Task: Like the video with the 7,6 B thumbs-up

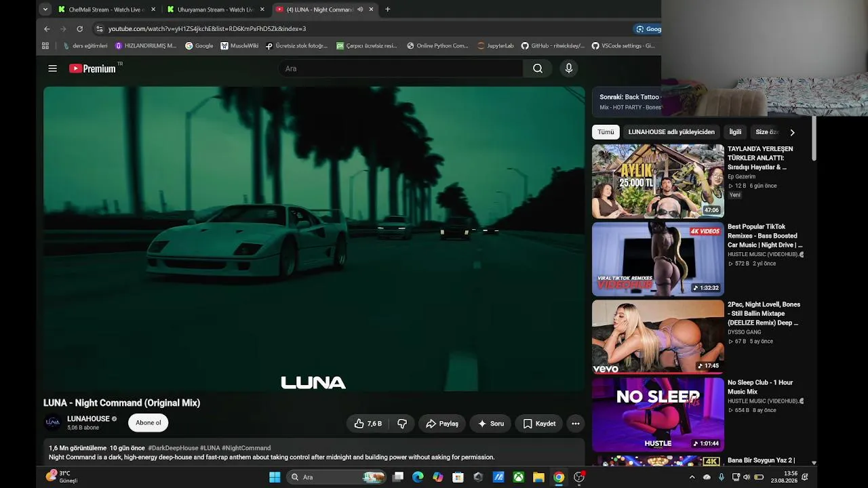Action: pyautogui.click(x=368, y=424)
